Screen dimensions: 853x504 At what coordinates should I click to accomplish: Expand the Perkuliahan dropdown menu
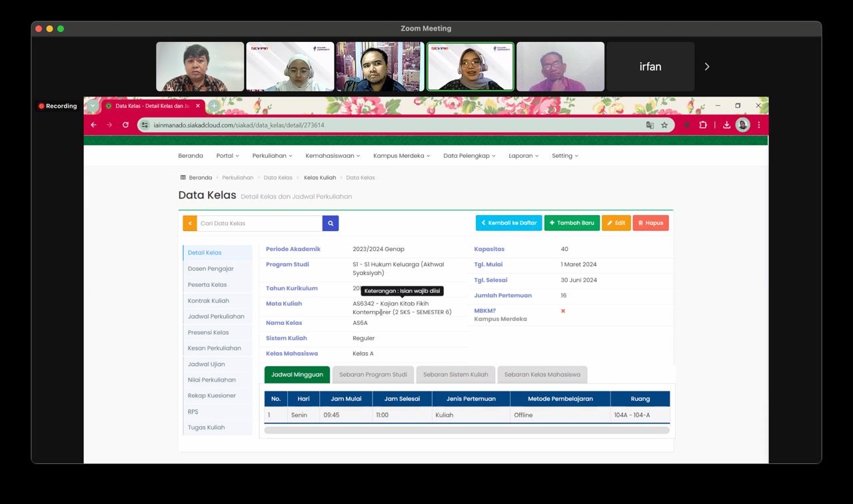tap(272, 156)
